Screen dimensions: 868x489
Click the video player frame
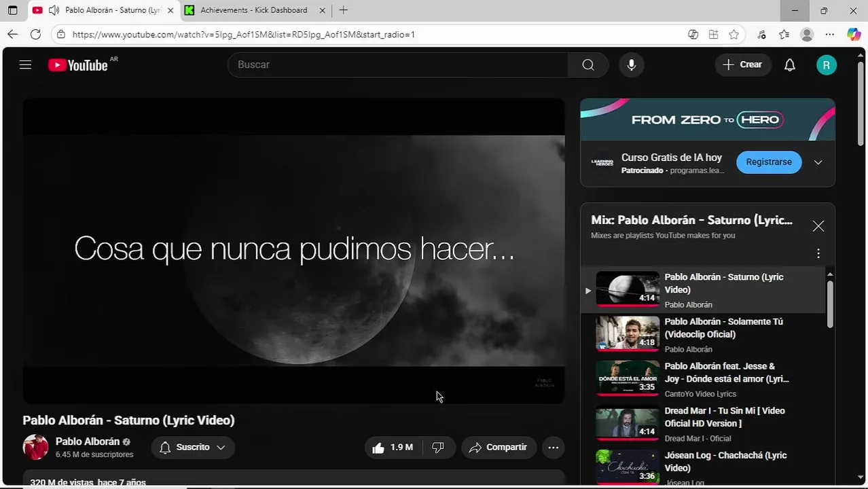293,251
